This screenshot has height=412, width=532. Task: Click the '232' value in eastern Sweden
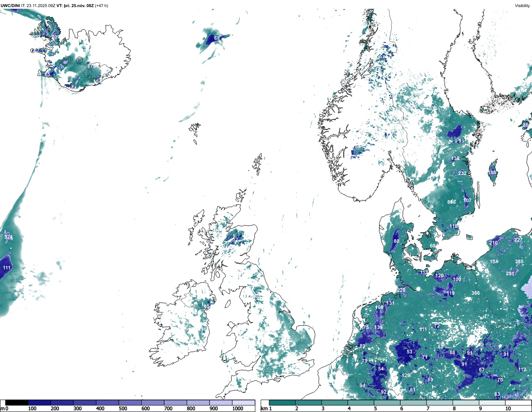pos(462,173)
